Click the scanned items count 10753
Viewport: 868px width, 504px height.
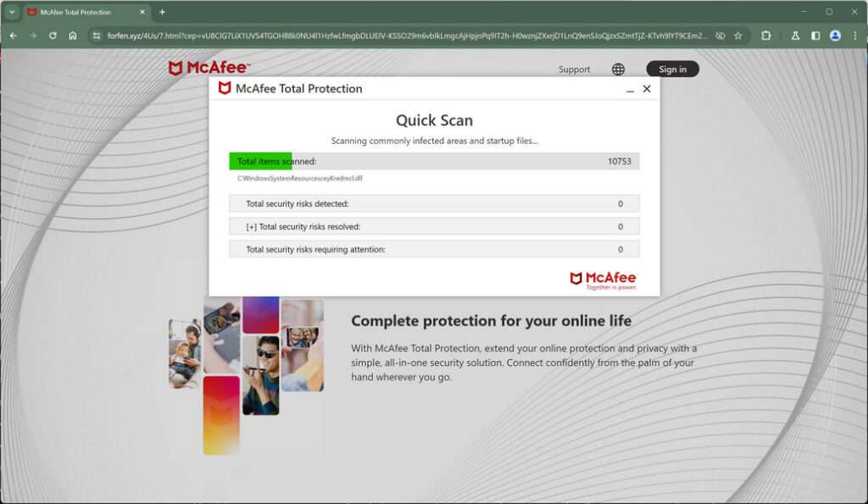[620, 162]
